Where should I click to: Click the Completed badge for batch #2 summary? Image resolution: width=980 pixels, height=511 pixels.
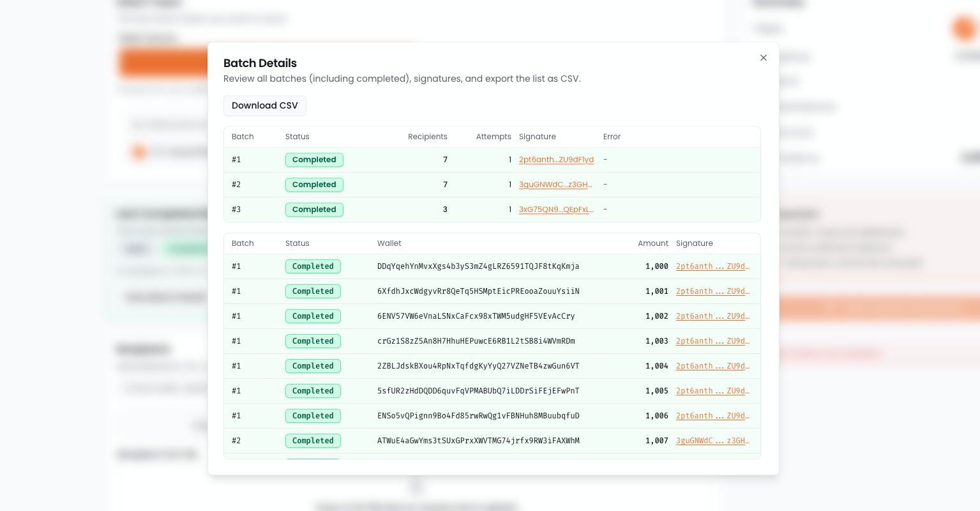coord(314,185)
